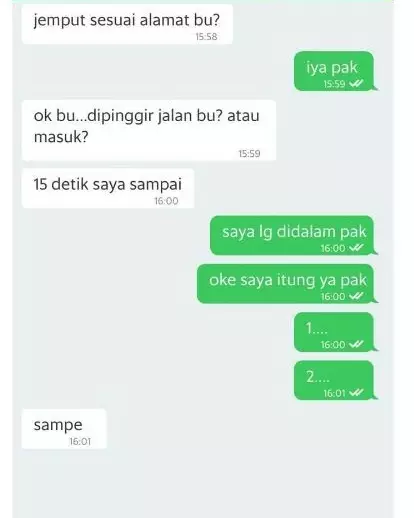Click double-check icon on 'saya lg didalam pak'
This screenshot has width=414, height=518.
pyautogui.click(x=356, y=248)
